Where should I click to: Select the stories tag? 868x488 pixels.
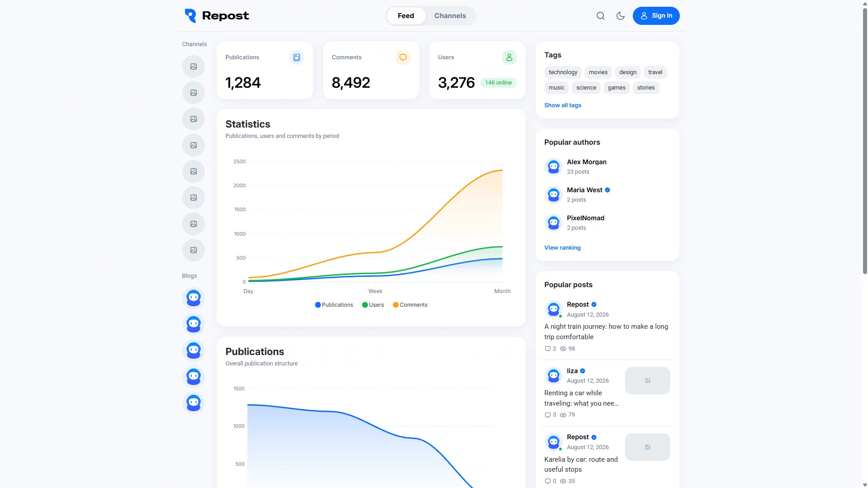[x=645, y=88]
